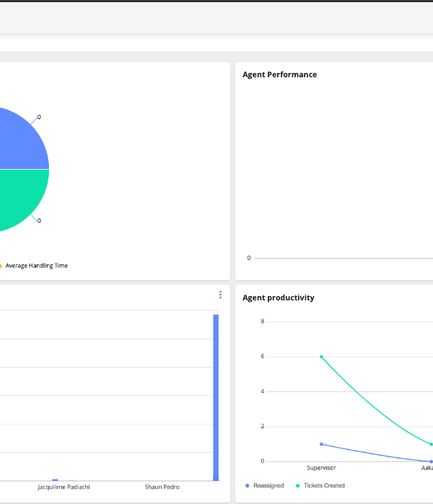Click the 0 label on green pie slice
Screen dimensions: 433x504
coord(39,221)
